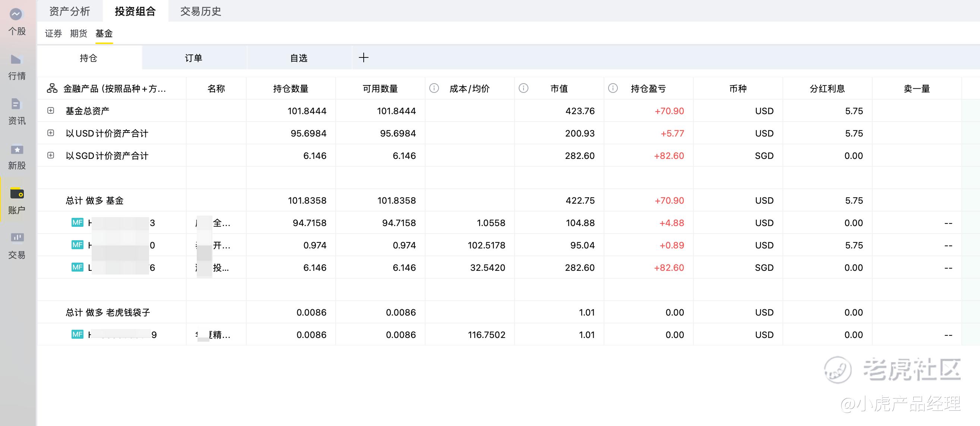Click info icon beside 市值
980x426 pixels.
pos(524,88)
